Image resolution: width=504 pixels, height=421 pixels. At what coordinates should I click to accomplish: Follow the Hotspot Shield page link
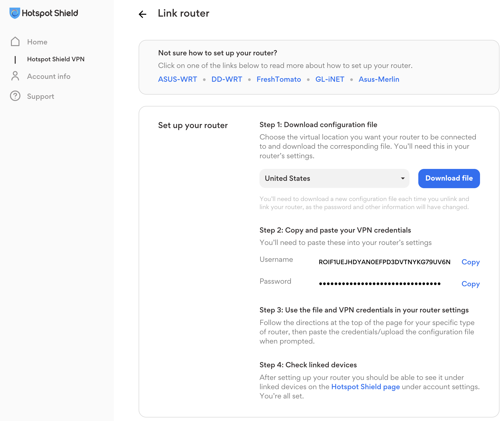click(365, 387)
